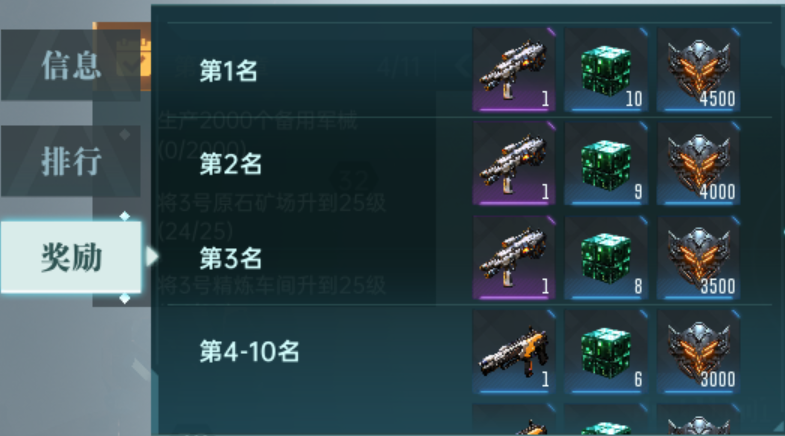Screen dimensions: 785x436
Task: Switch to the 信息 tab
Action: [x=71, y=65]
